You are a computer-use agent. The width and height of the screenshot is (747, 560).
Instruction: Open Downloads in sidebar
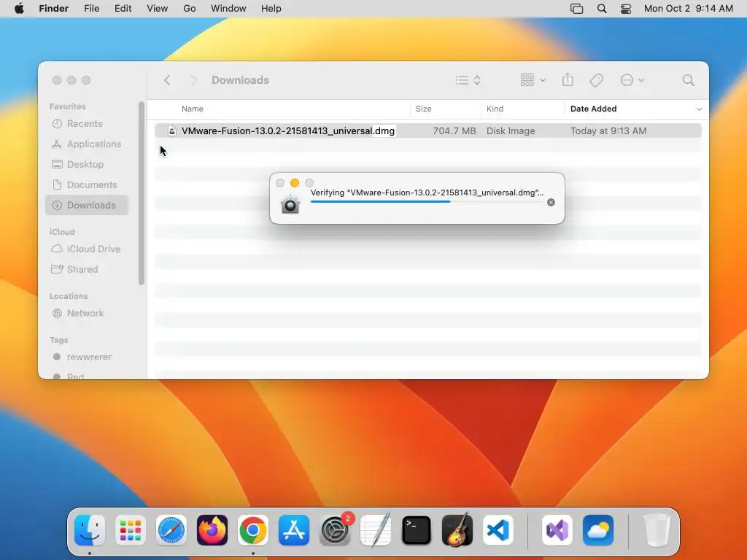pos(87,205)
